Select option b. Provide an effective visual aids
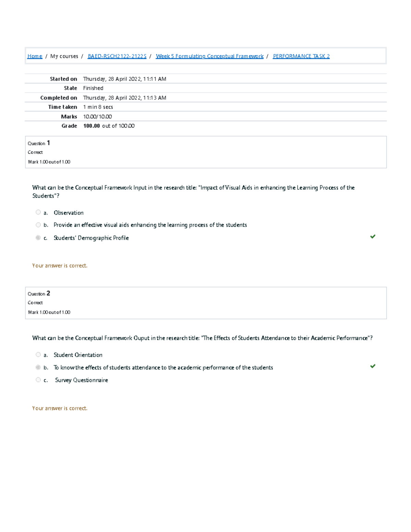The height and width of the screenshot is (532, 411). 38,224
